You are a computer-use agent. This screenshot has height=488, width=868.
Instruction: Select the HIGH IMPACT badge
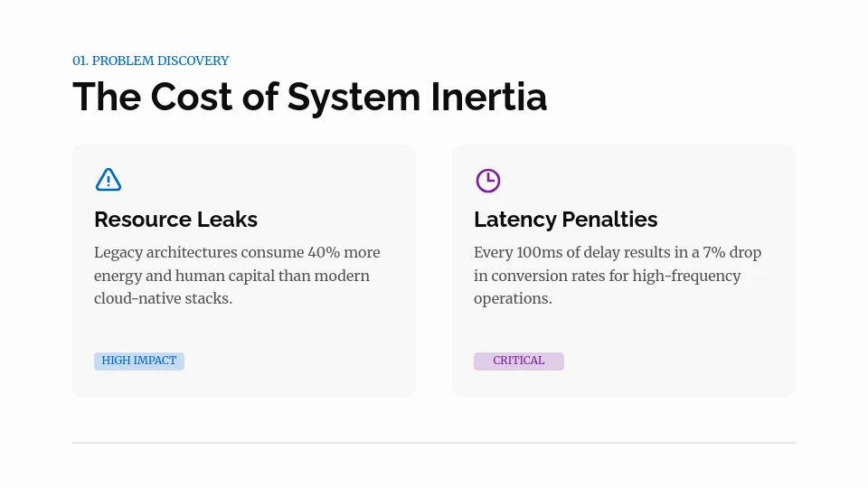[139, 361]
